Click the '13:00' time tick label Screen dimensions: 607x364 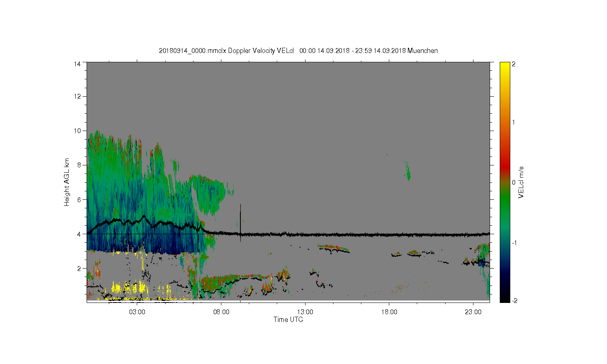coord(305,312)
